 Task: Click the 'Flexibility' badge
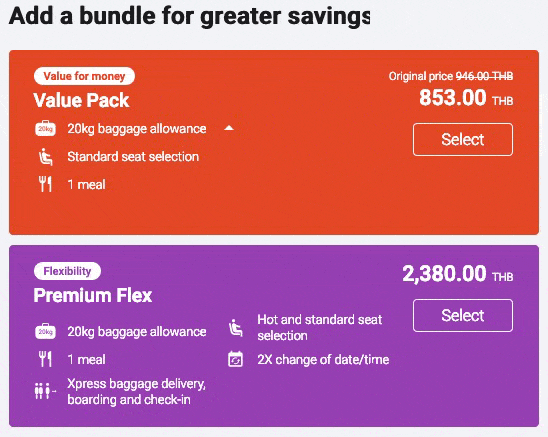coord(67,271)
